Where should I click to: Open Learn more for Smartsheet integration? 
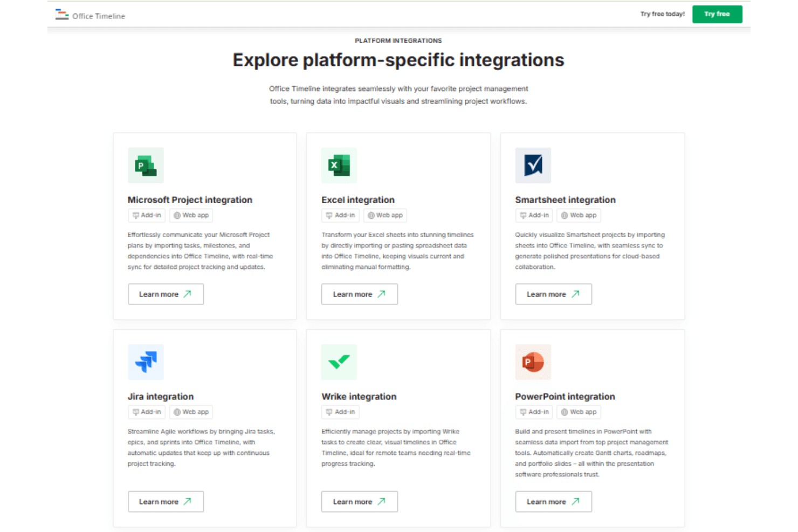pyautogui.click(x=553, y=294)
